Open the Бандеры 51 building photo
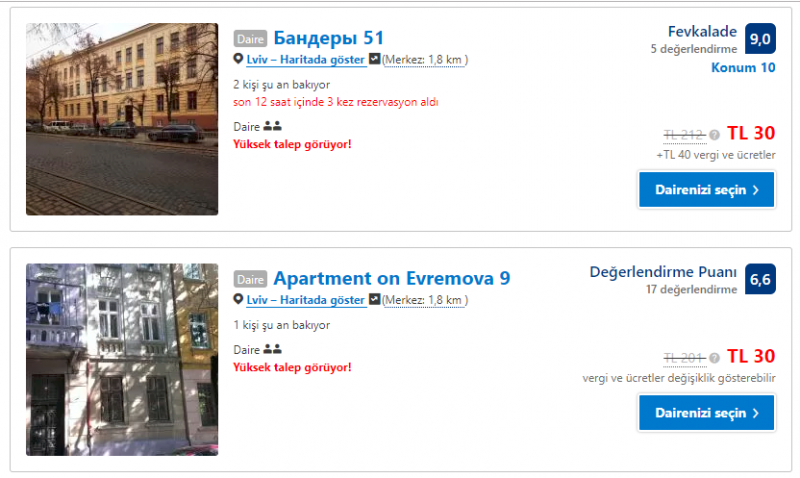The image size is (800, 478). pyautogui.click(x=122, y=119)
